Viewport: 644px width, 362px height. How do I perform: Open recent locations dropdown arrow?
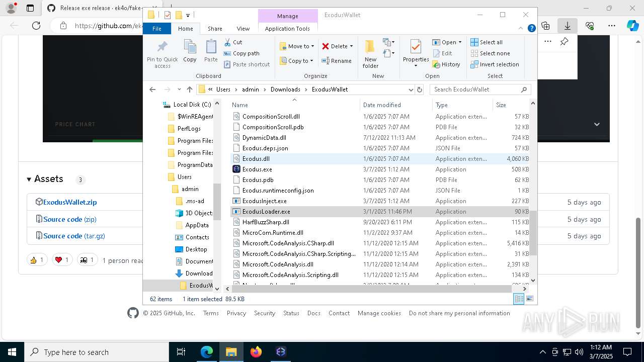click(179, 89)
